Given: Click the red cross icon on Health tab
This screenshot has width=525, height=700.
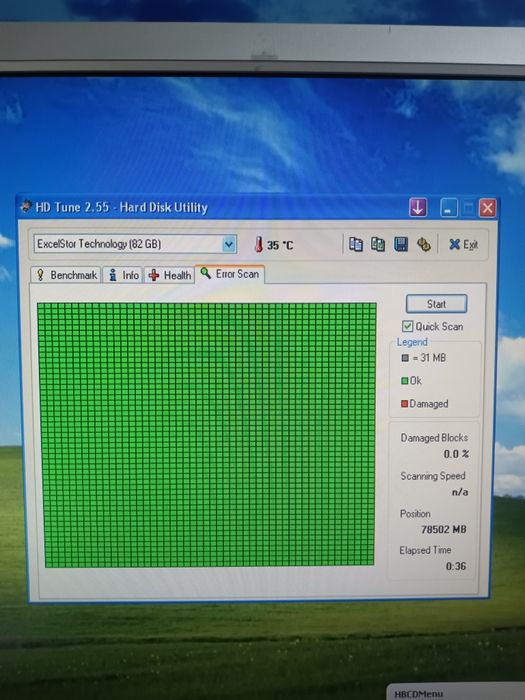Looking at the screenshot, I should (154, 275).
